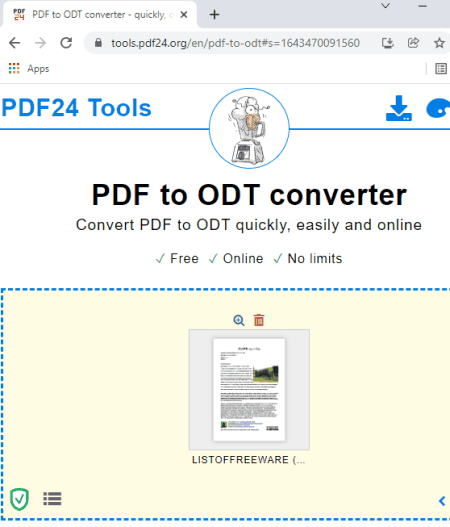Close the PDF to ODT converter tab
The image size is (450, 527).
point(183,15)
